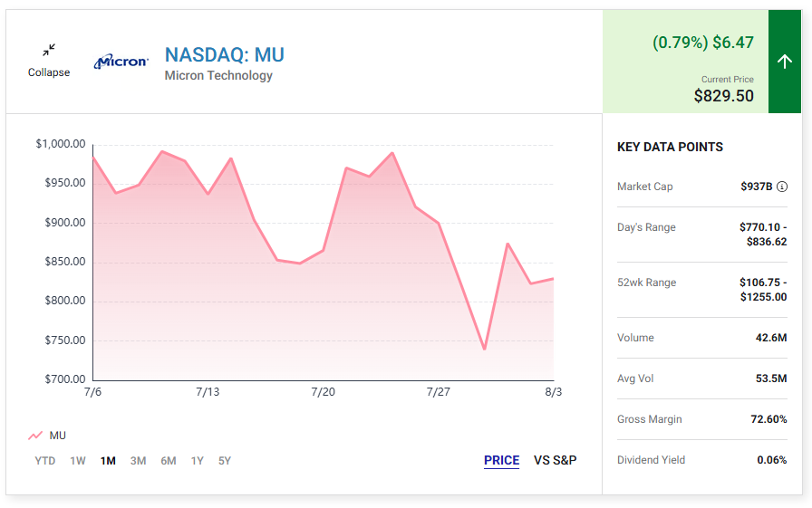Click the Collapse label
This screenshot has height=508, width=812.
(49, 72)
